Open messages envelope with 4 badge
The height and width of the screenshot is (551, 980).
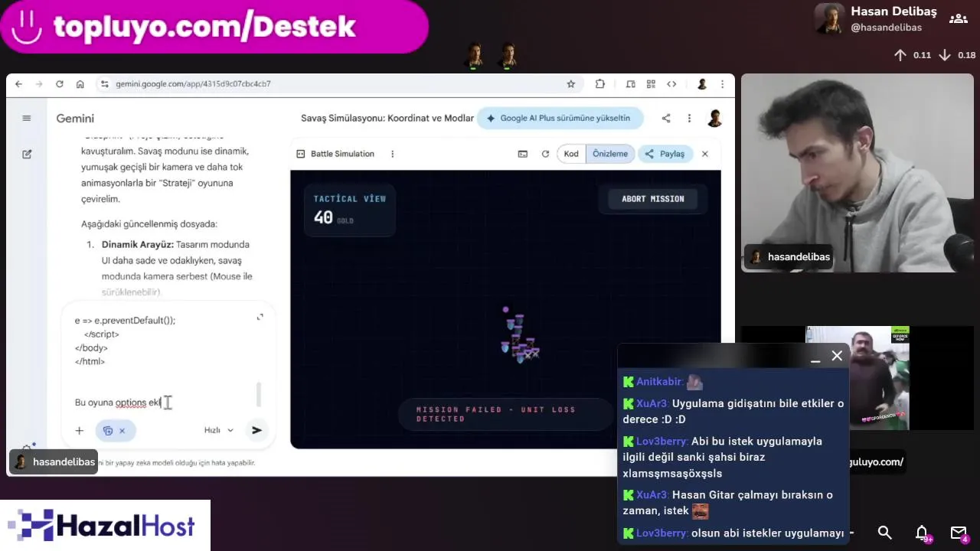pyautogui.click(x=959, y=533)
